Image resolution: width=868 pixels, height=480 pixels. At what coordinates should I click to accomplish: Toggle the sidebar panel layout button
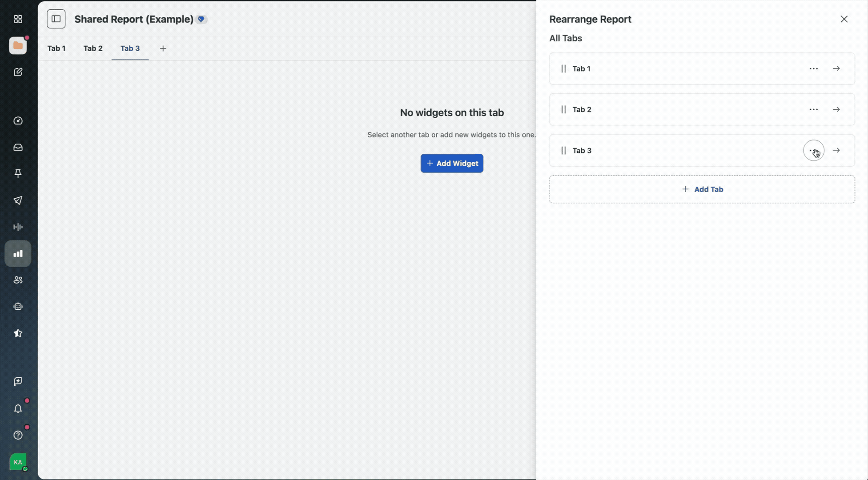click(56, 19)
